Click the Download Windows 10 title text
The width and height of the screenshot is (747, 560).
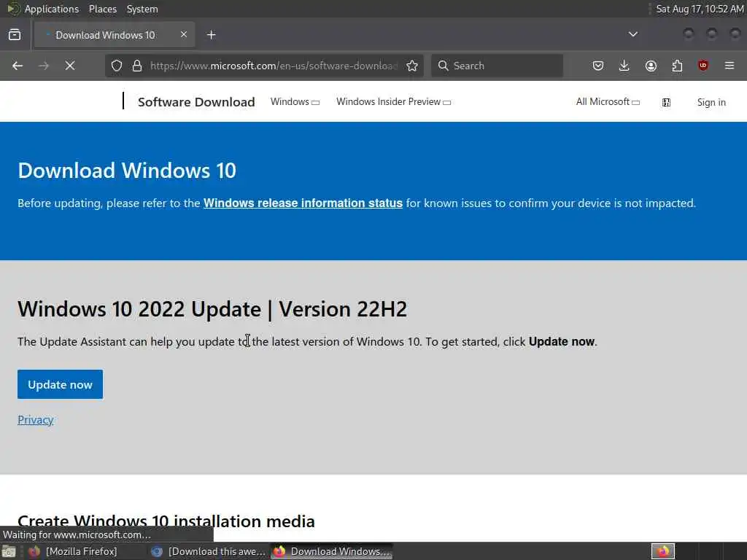[x=127, y=171]
